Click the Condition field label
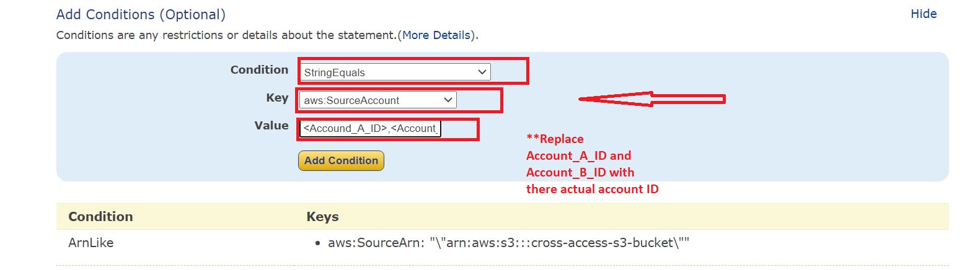980x270 pixels. (259, 70)
